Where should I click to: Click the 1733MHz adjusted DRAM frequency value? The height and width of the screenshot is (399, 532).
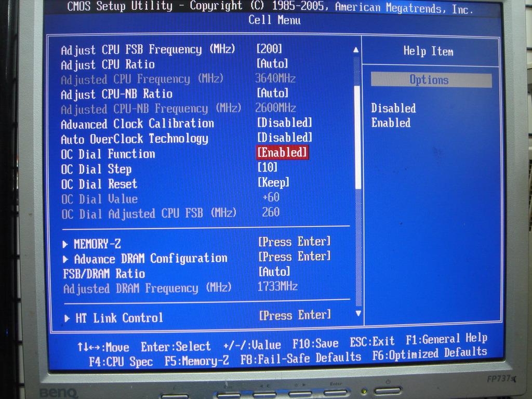click(277, 287)
